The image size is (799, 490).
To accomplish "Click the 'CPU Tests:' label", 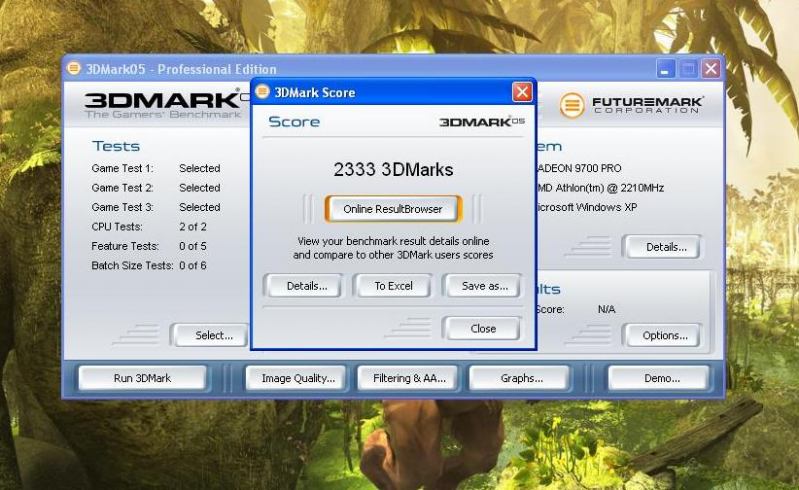I will tap(117, 227).
